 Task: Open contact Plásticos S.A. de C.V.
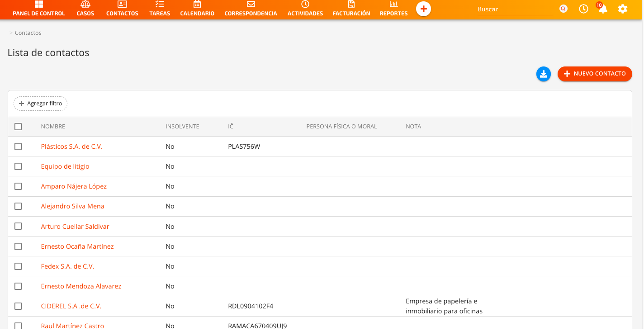71,147
